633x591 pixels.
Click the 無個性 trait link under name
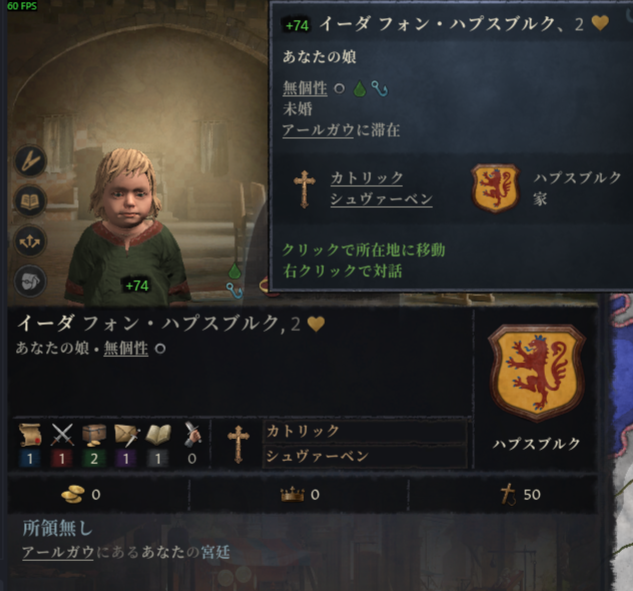click(126, 348)
